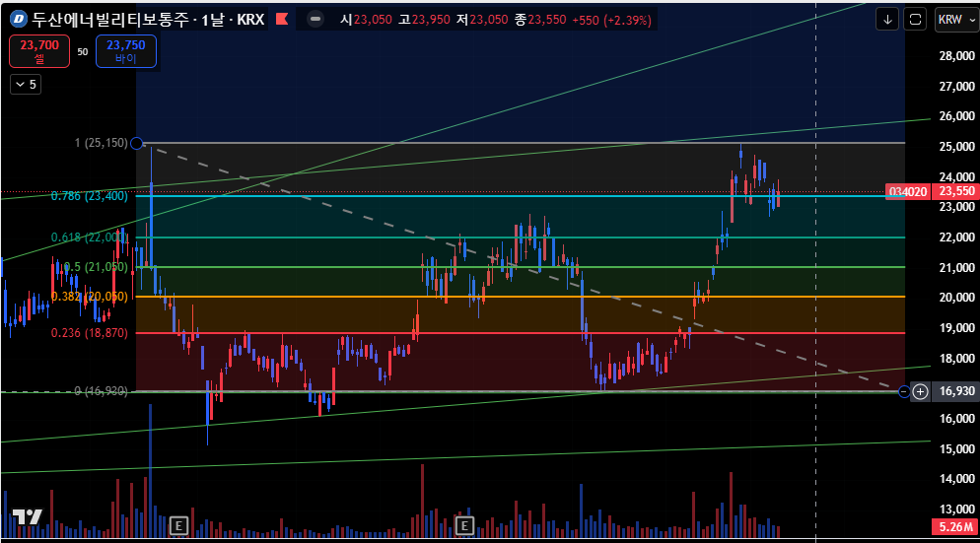Screen dimensions: 980x543
Task: Click the red flag marker beside KRX
Action: [282, 20]
